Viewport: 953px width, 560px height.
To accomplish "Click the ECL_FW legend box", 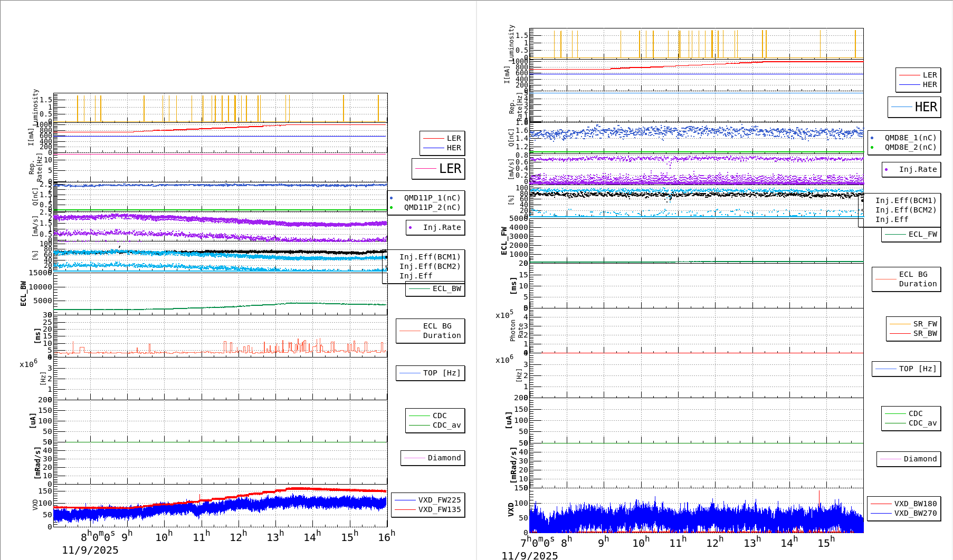I will 911,234.
